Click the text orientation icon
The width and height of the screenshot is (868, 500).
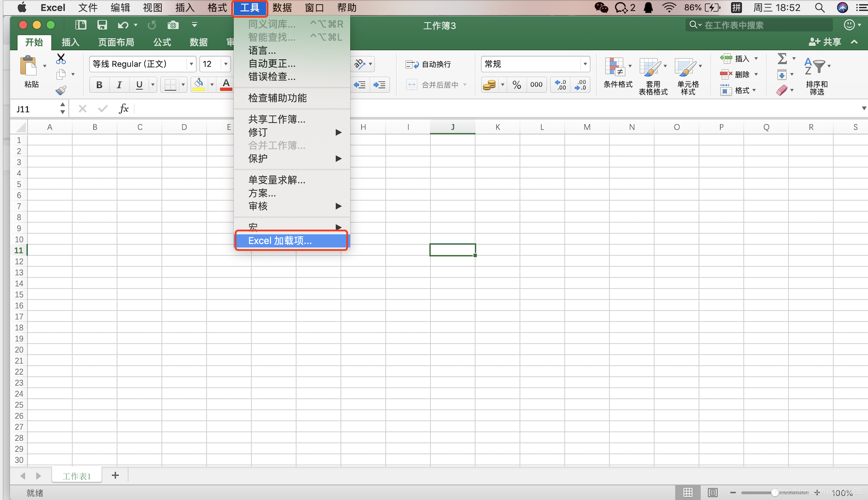coord(360,64)
